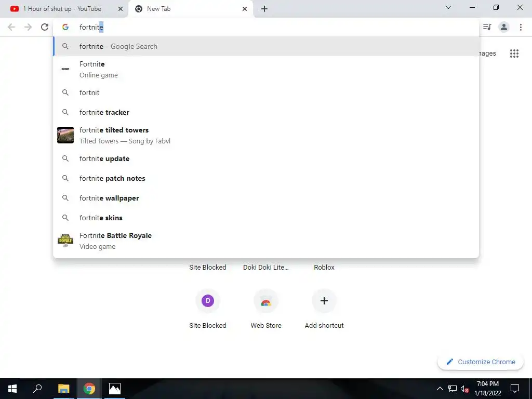Close the YouTube tab

[x=121, y=9]
